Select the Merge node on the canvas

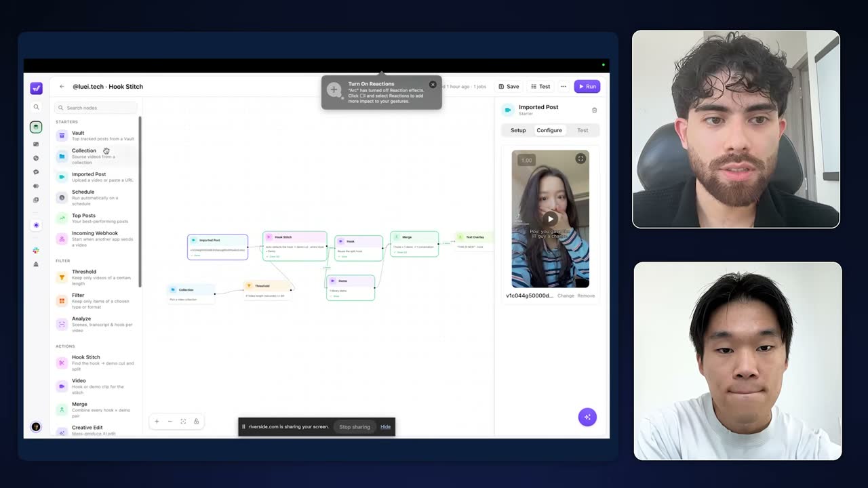(414, 244)
